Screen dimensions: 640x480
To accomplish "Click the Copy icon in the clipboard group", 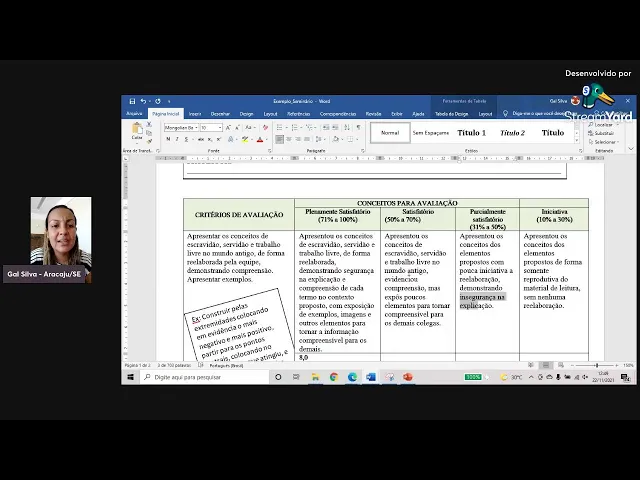I will 149,133.
